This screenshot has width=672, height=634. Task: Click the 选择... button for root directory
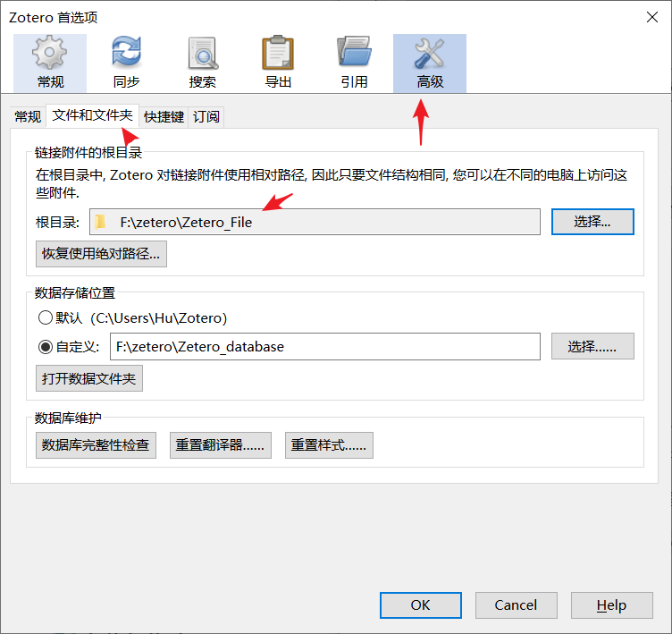tap(592, 222)
